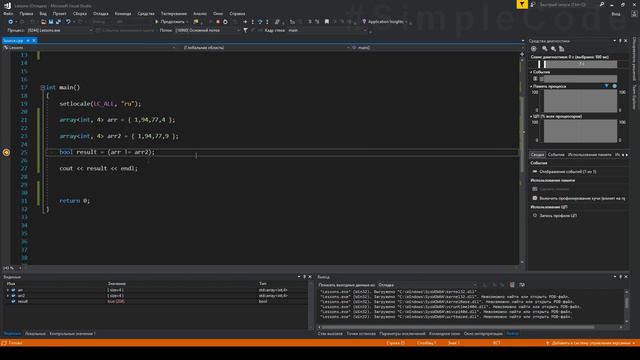Expand the arr variable in watch list
Image resolution: width=640 pixels, height=360 pixels.
pyautogui.click(x=8, y=290)
